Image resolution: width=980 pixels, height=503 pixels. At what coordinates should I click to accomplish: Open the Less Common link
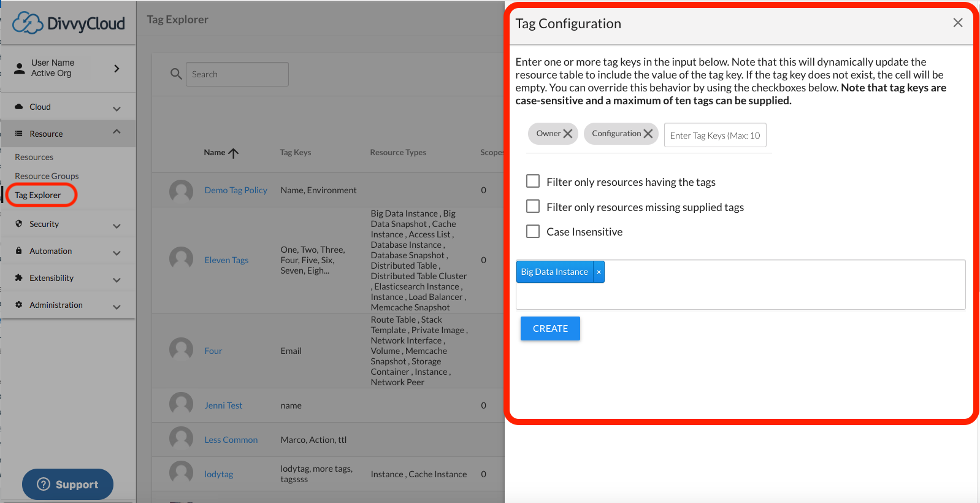pos(231,440)
